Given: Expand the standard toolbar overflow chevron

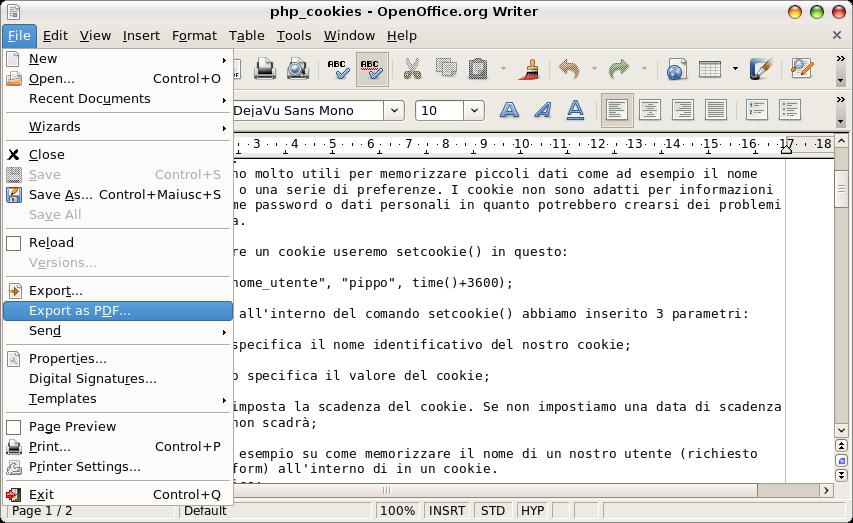Looking at the screenshot, I should coord(840,59).
